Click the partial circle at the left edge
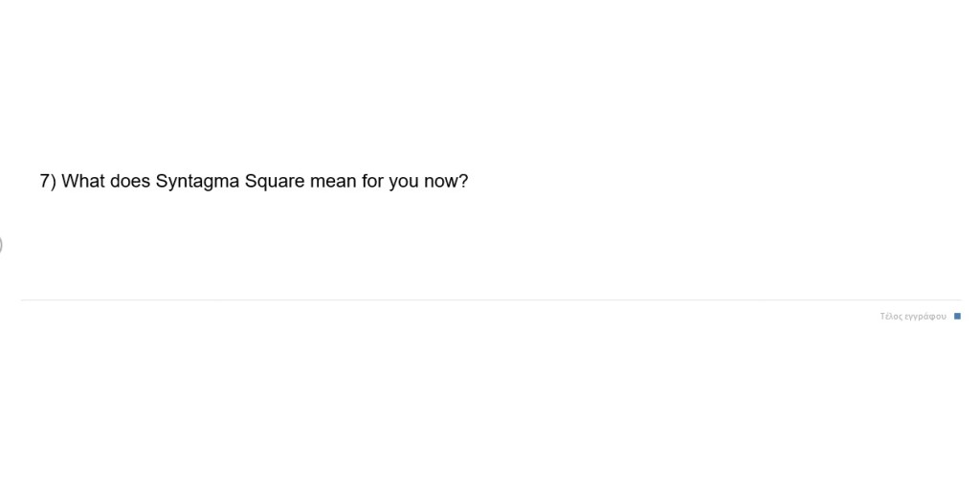This screenshot has height=487, width=980. tap(1, 244)
